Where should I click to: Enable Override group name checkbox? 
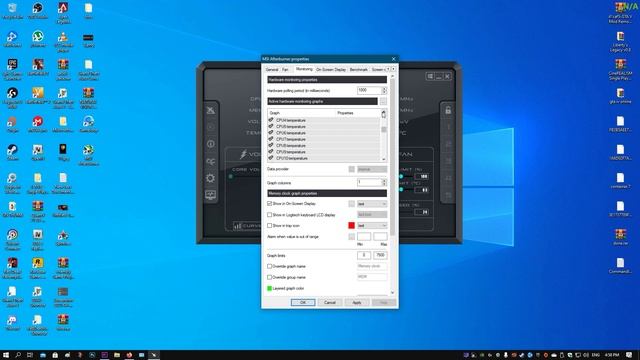coord(269,278)
